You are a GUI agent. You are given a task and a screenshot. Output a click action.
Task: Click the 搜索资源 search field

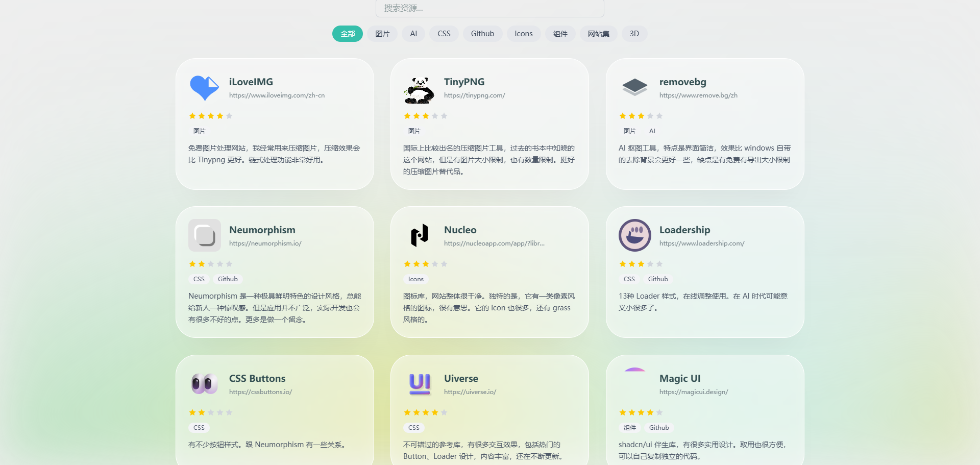coord(489,8)
